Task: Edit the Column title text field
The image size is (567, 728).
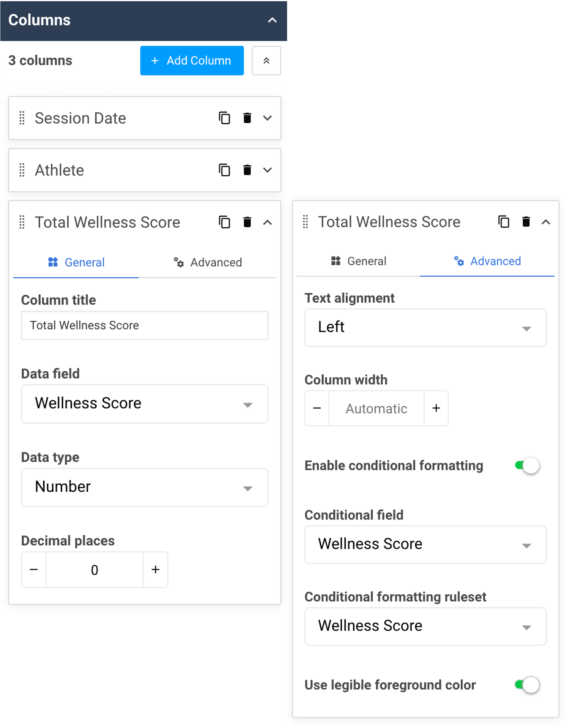Action: point(144,325)
